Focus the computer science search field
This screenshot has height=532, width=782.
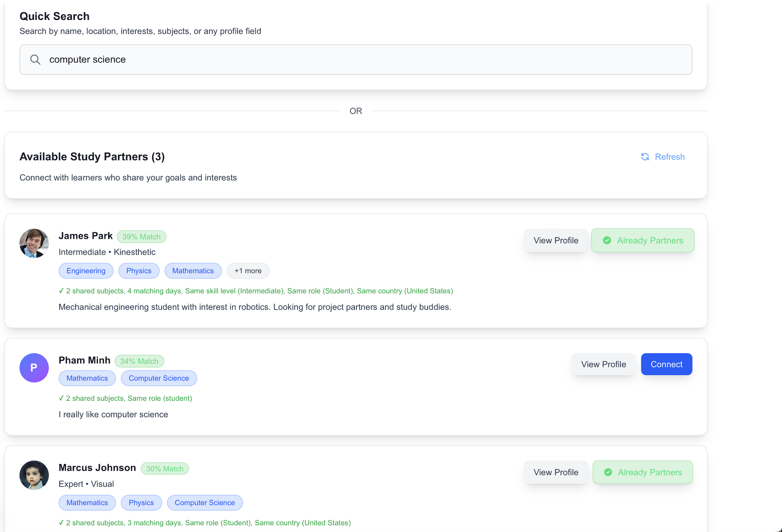356,60
